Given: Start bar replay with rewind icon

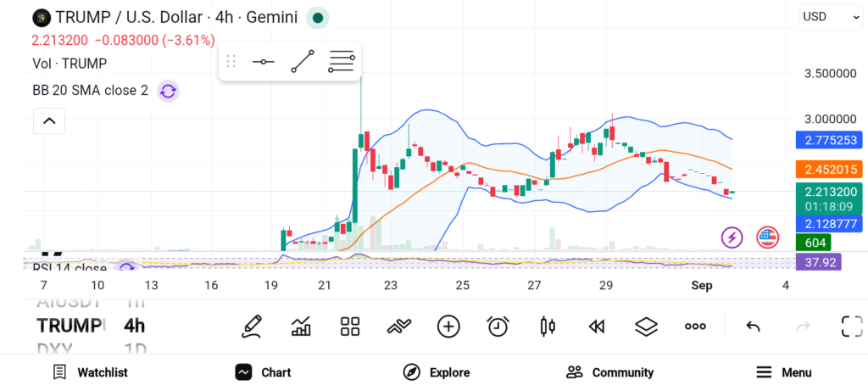Looking at the screenshot, I should [x=596, y=327].
